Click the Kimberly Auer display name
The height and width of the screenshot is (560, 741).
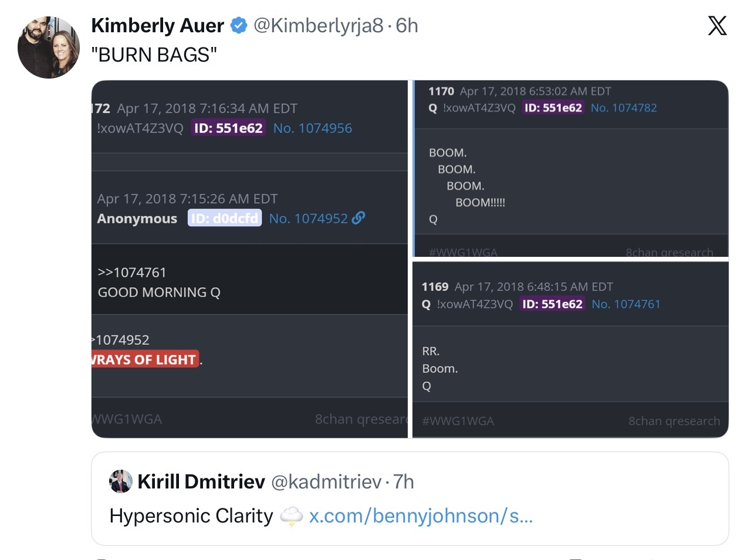(x=158, y=26)
